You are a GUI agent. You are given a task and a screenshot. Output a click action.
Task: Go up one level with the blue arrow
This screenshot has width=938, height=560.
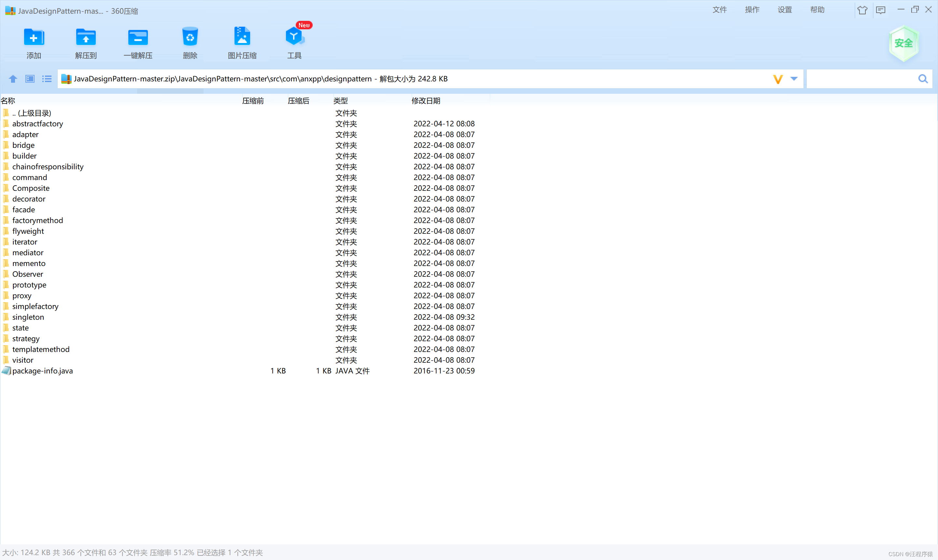(x=13, y=79)
